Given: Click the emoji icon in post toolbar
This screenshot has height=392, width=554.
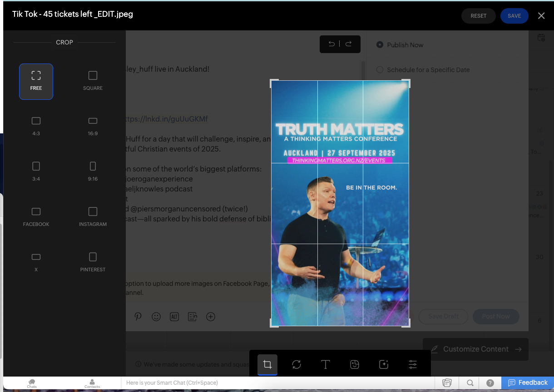Looking at the screenshot, I should 156,317.
